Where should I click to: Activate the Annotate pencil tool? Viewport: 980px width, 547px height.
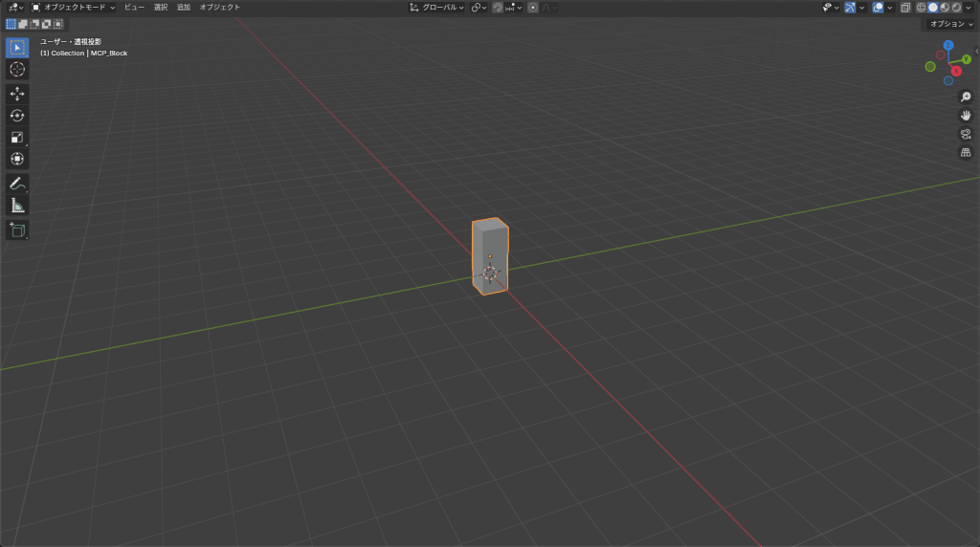tap(17, 184)
